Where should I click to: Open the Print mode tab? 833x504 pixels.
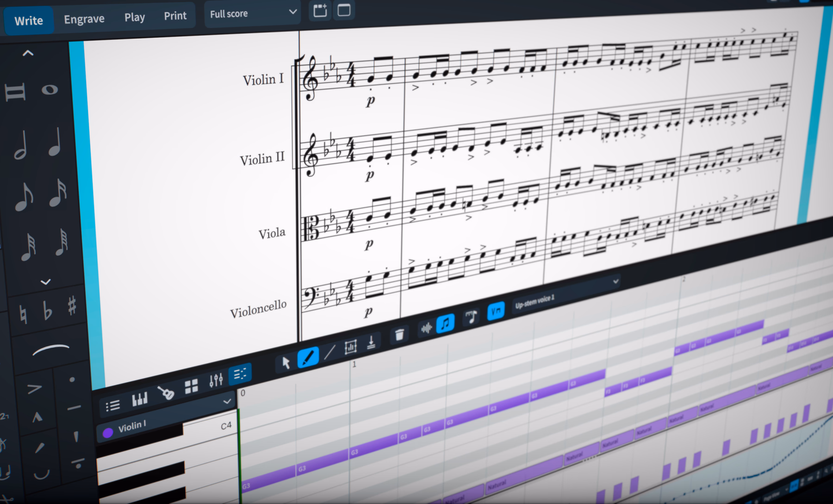pos(175,16)
